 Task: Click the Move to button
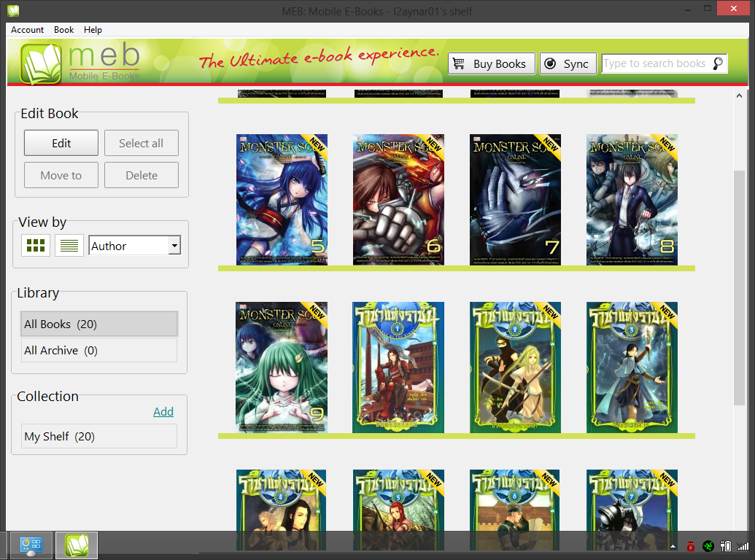point(61,175)
